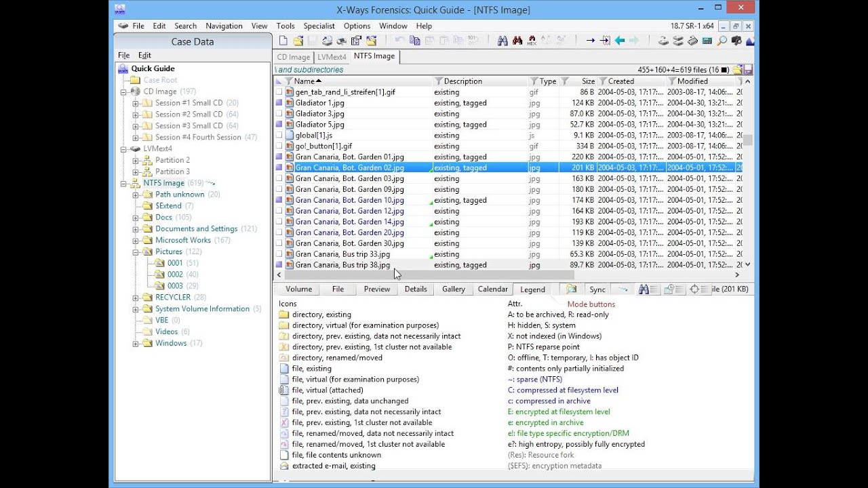Viewport: 868px width, 488px height.
Task: Click the filter funnel on Description column
Action: [438, 81]
